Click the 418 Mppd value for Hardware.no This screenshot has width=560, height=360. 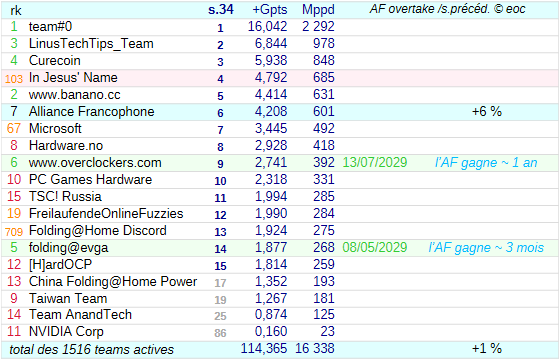(x=324, y=145)
